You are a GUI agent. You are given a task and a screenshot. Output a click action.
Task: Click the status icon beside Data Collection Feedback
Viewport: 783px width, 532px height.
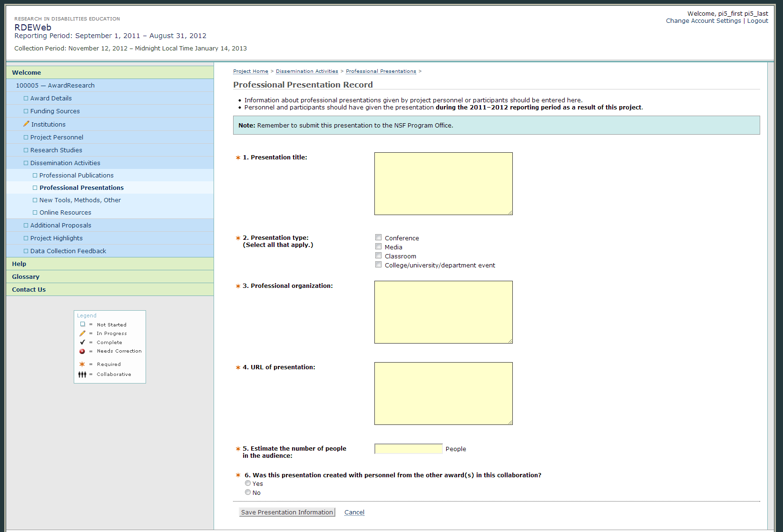[x=26, y=251]
